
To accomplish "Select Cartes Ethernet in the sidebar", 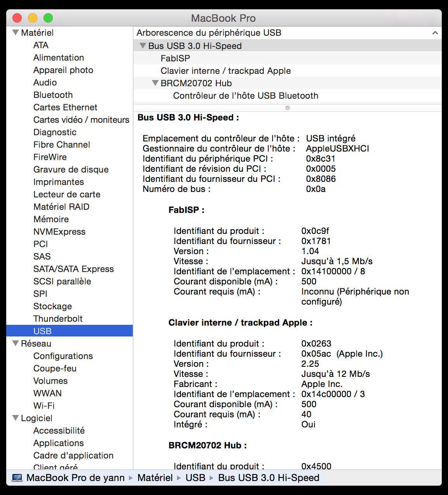I will 65,107.
